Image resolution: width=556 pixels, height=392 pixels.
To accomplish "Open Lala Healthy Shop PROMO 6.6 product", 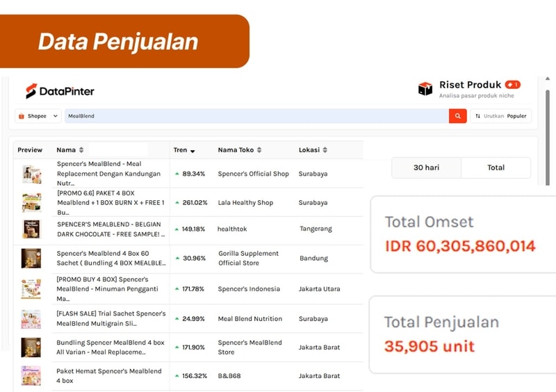I will point(111,202).
